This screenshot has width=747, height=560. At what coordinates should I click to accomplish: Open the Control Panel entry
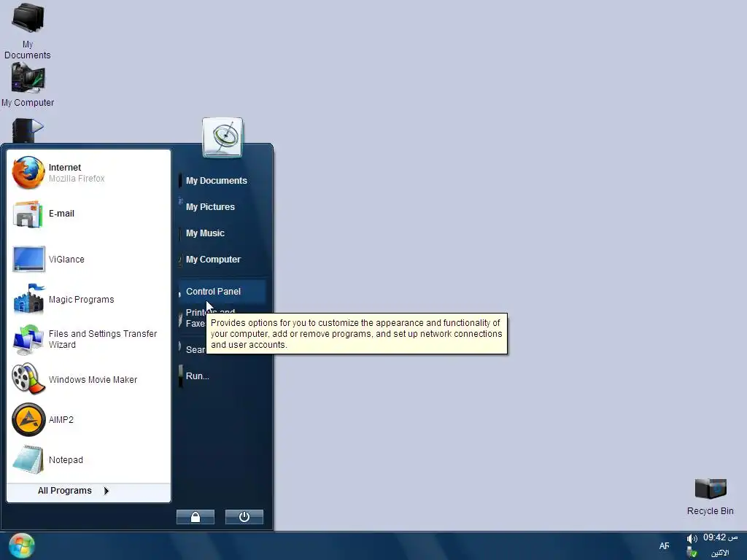222,292
